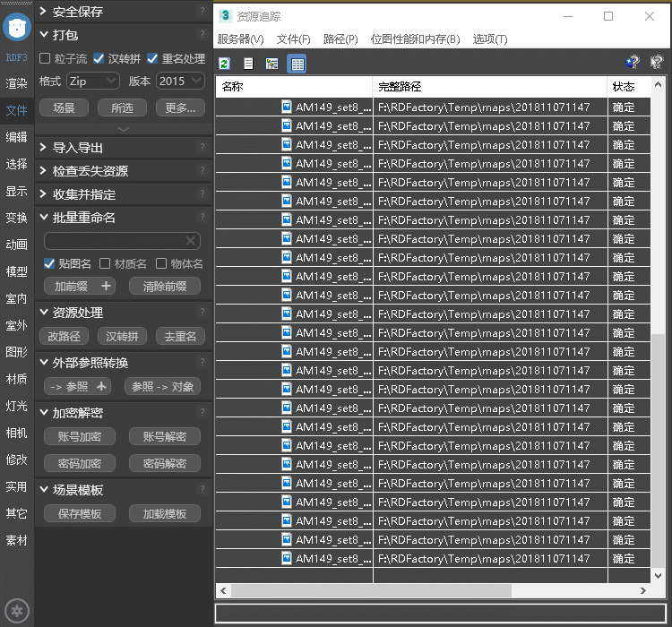Viewport: 672px width, 627px height.
Task: Collapse the 打包 section
Action: 44,34
